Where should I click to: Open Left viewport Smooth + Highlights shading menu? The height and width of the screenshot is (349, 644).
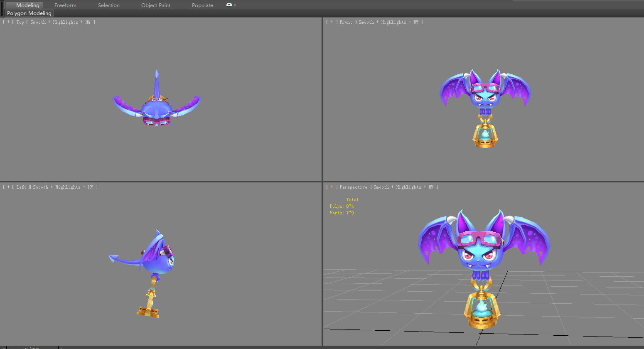[x=63, y=187]
